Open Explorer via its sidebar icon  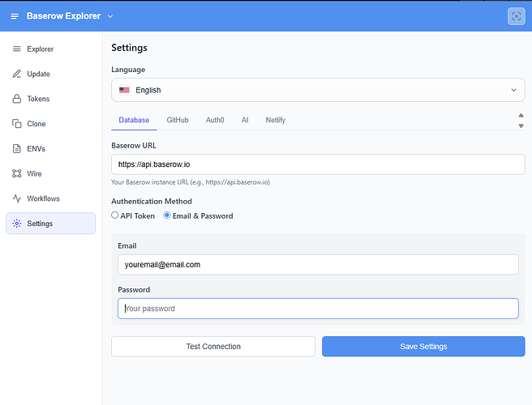click(x=17, y=49)
